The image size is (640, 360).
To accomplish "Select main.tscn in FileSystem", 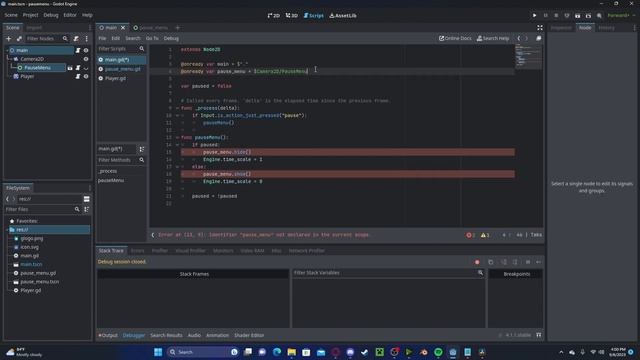I will [31, 264].
